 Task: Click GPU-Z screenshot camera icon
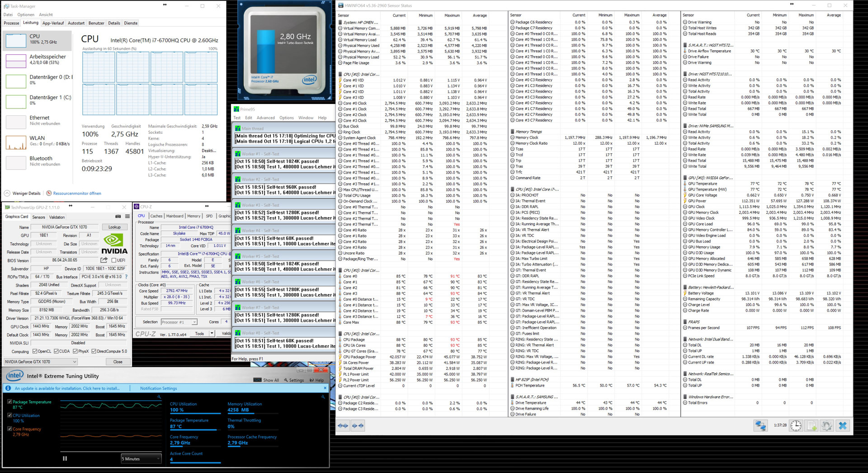[118, 217]
